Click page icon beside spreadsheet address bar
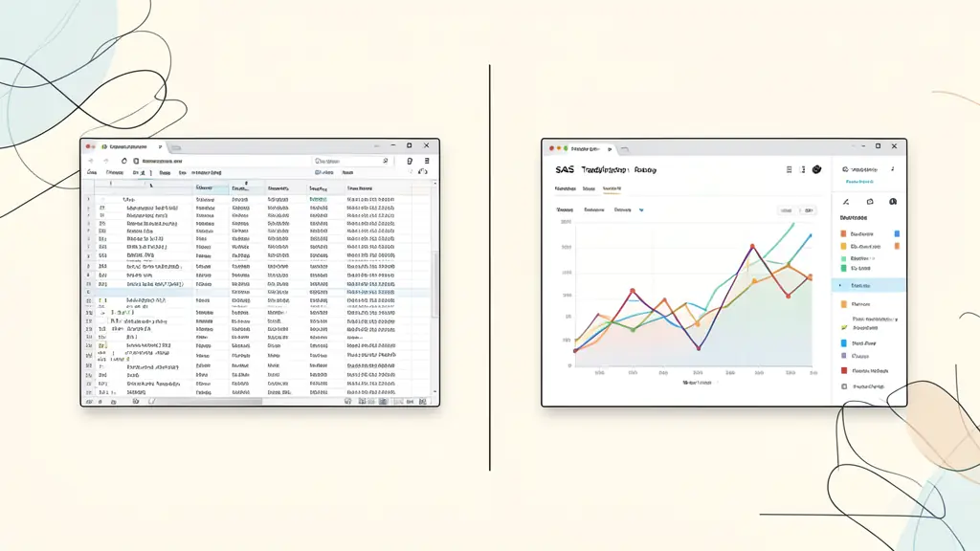This screenshot has height=551, width=980. 136,161
